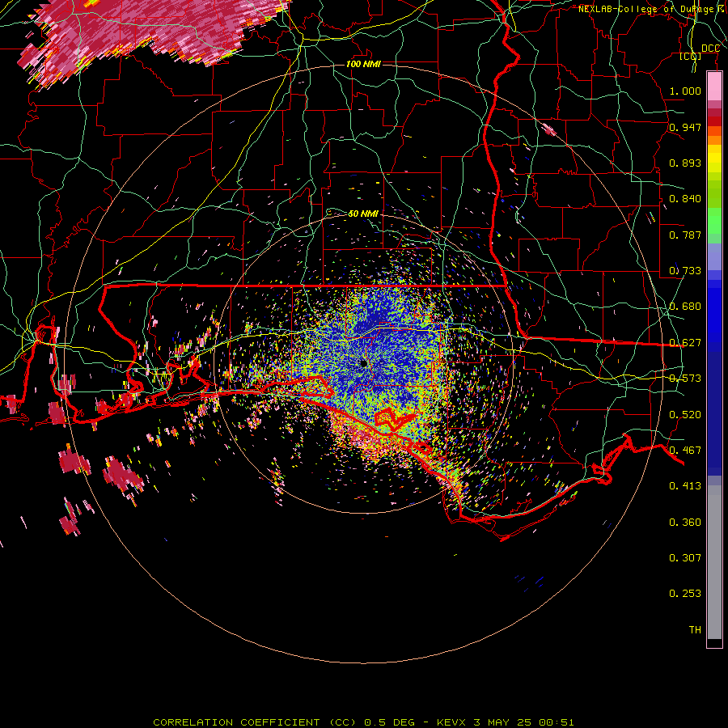
Task: Pick the light pink swatch at the top of the color bar
Action: click(x=714, y=86)
